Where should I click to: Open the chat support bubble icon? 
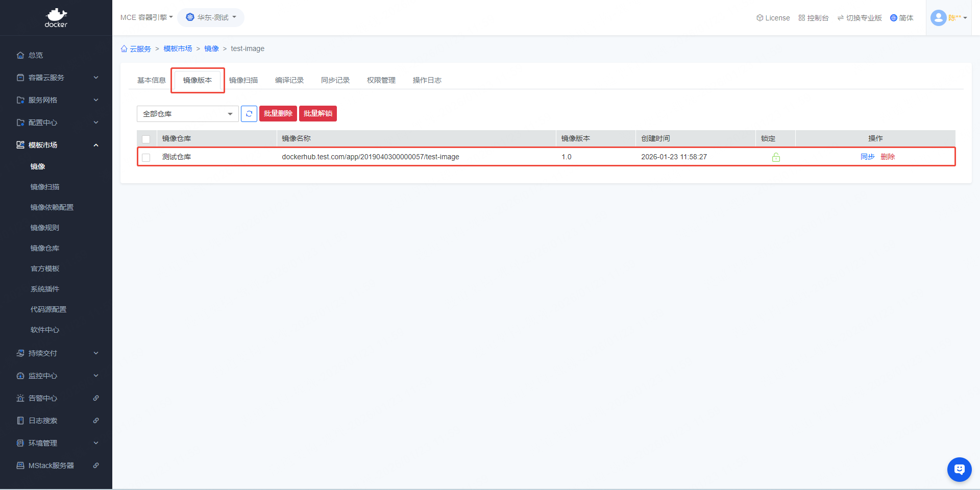[959, 469]
